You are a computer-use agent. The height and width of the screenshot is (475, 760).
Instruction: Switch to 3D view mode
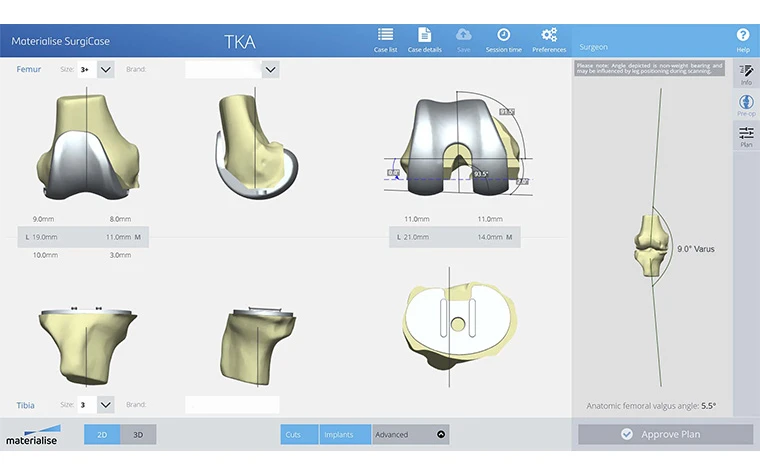(138, 435)
